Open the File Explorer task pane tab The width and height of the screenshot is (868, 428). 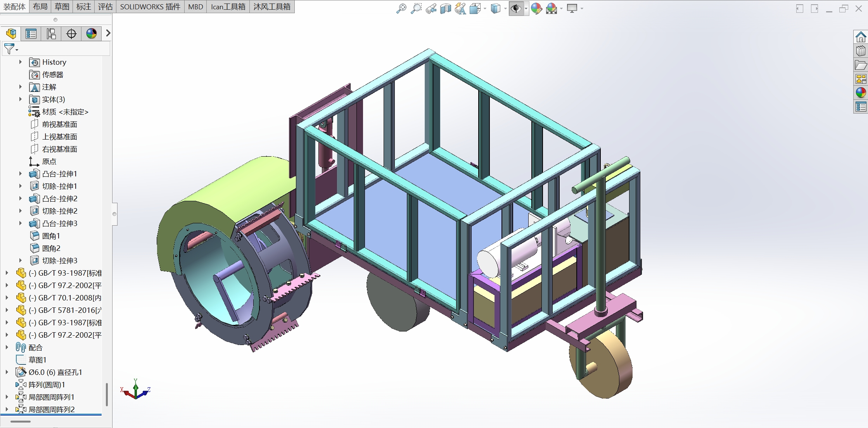pyautogui.click(x=861, y=65)
